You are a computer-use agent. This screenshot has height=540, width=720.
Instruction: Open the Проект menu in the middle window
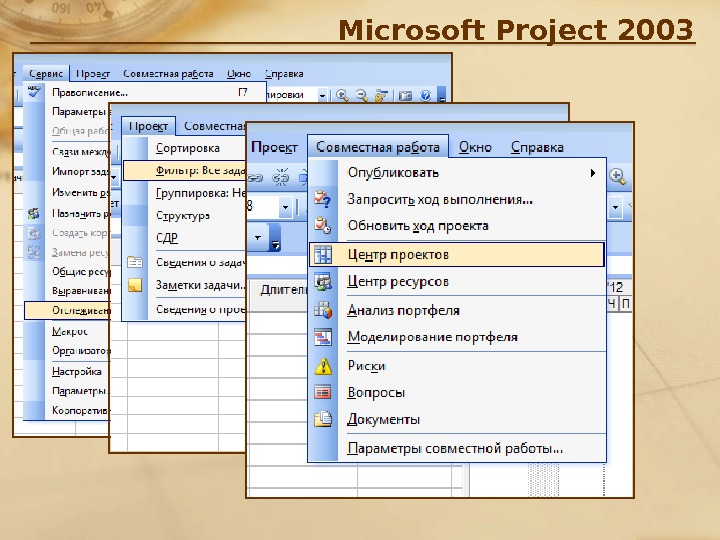148,126
